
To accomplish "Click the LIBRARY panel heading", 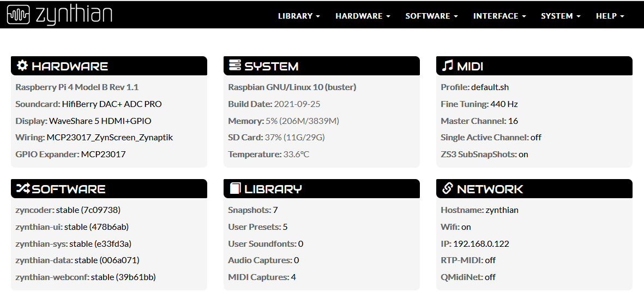I will coord(273,189).
